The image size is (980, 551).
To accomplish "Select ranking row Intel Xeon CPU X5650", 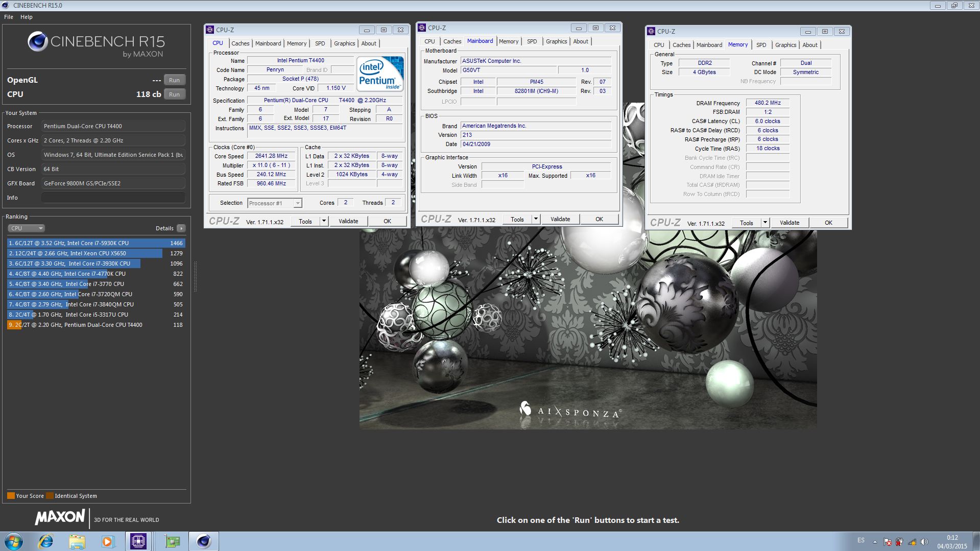I will [x=96, y=253].
